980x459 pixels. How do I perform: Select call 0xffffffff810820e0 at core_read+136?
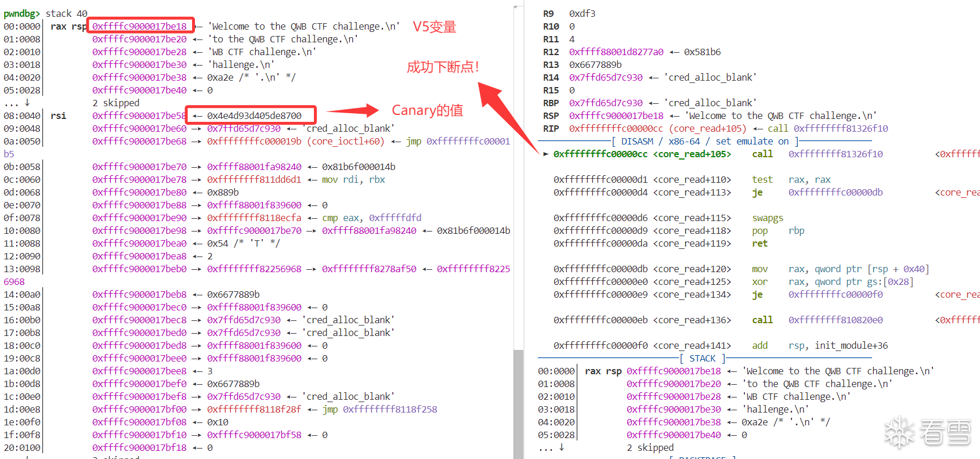[817, 320]
